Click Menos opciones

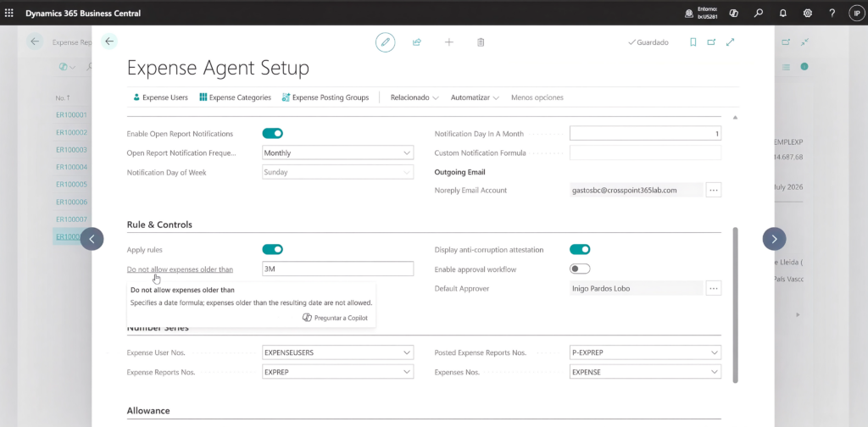click(537, 97)
